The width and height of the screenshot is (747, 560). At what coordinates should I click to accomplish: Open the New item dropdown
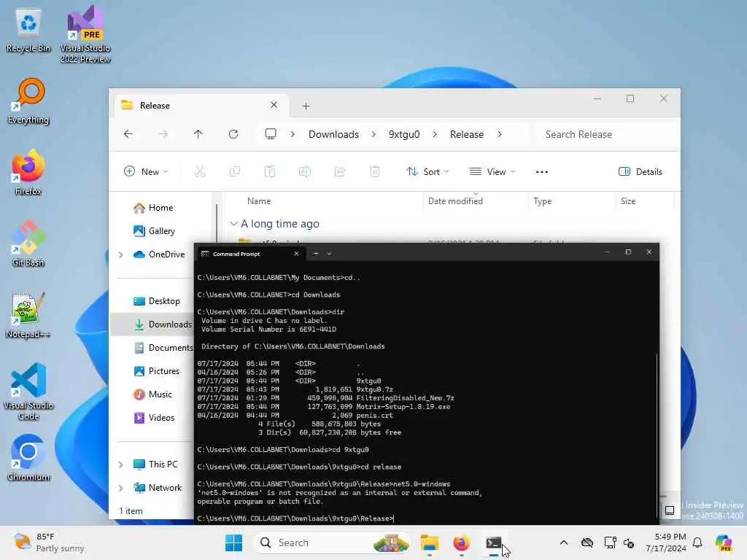(146, 171)
